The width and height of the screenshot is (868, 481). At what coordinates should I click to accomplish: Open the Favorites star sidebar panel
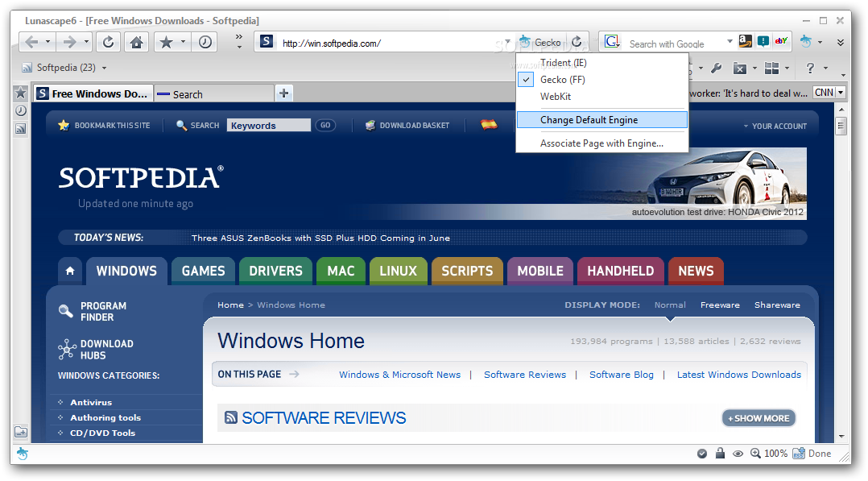tap(20, 93)
